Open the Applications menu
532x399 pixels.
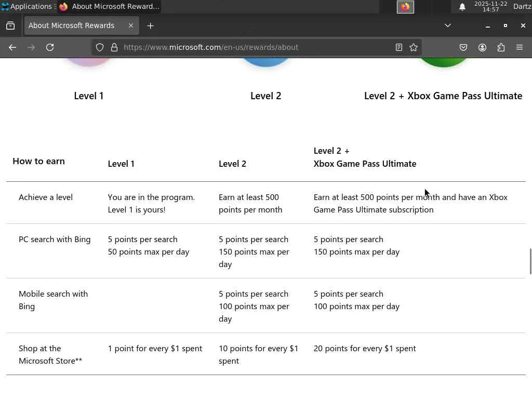pos(28,6)
